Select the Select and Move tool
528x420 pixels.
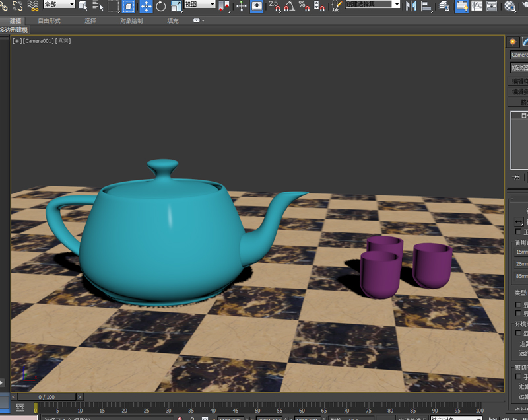(146, 6)
